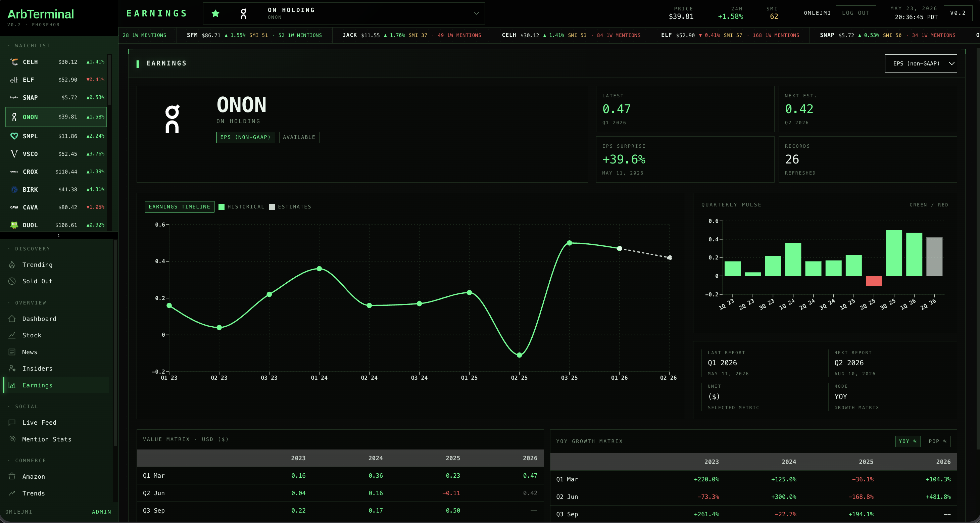The width and height of the screenshot is (980, 523).
Task: Click the large ON logo in earnings card
Action: tap(172, 119)
